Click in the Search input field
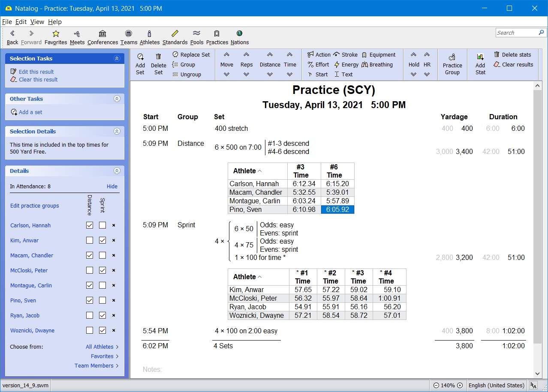548x392 pixels. pos(516,33)
